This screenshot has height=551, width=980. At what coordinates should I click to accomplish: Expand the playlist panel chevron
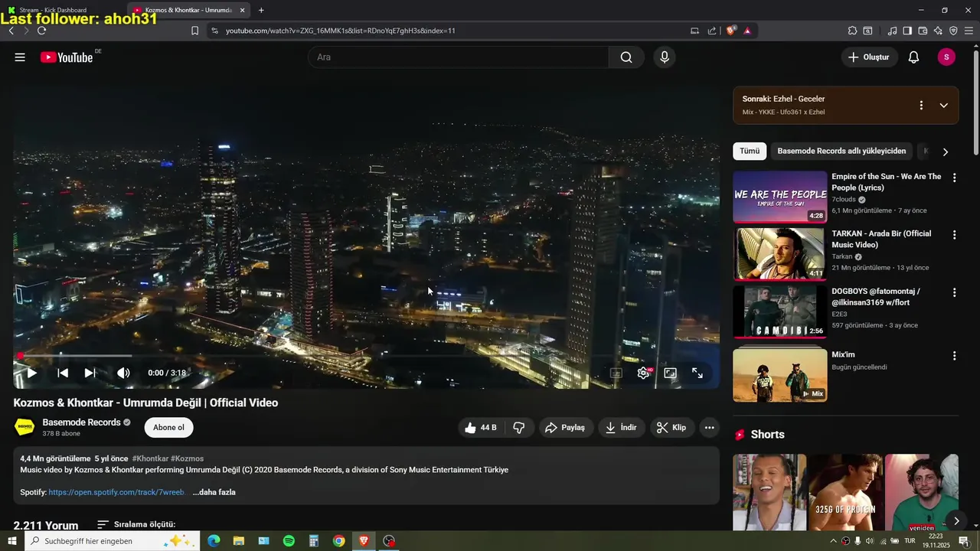point(943,106)
